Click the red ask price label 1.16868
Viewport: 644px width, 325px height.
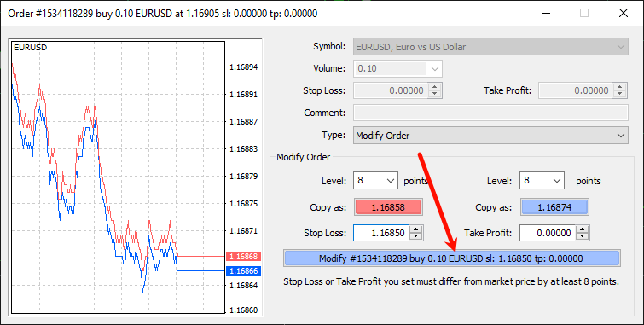tap(244, 257)
